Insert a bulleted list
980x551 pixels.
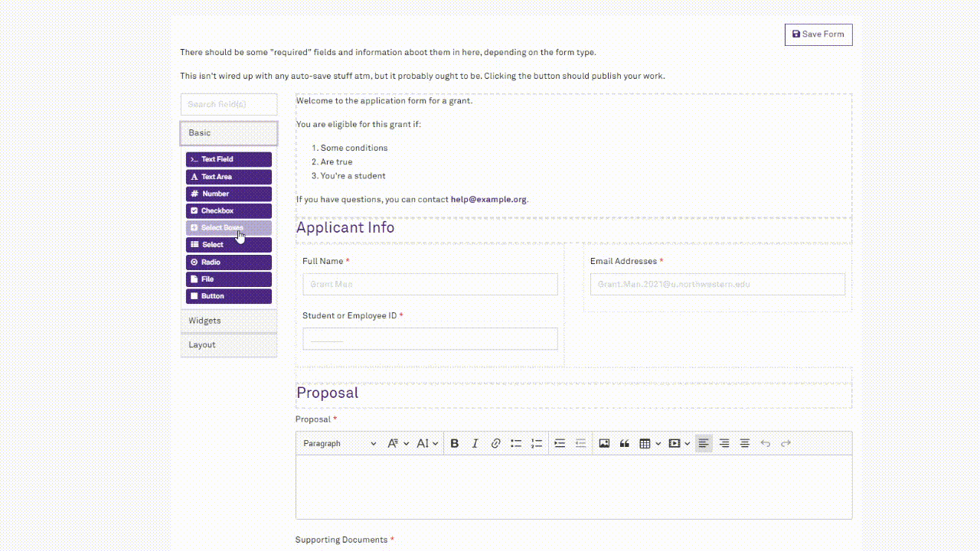point(516,444)
